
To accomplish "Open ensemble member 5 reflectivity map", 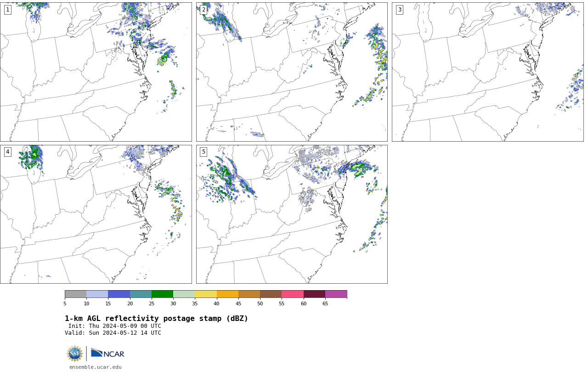I will [x=292, y=214].
